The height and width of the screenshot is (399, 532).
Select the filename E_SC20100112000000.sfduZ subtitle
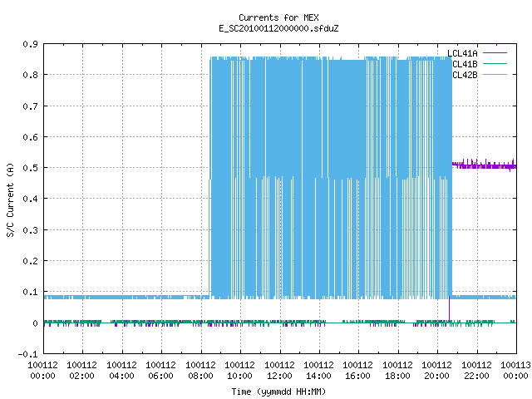click(x=278, y=28)
